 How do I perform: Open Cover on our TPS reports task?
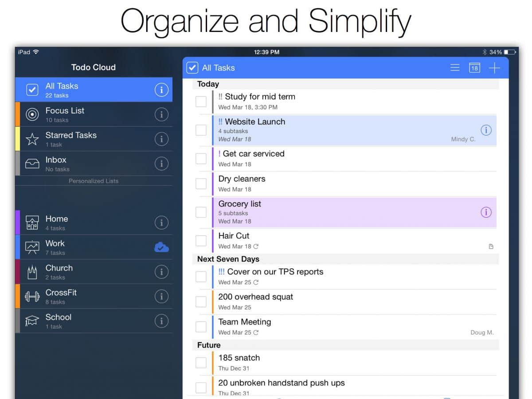click(x=275, y=272)
